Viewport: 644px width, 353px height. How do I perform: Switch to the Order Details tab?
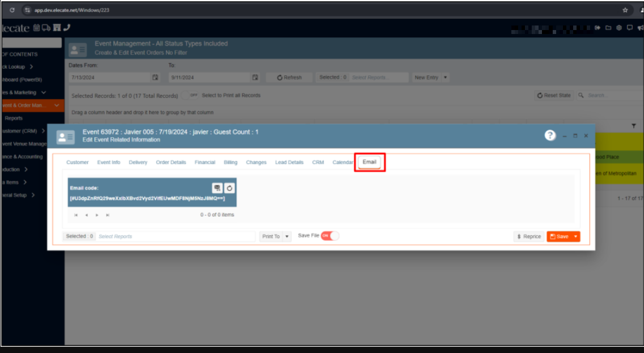171,163
